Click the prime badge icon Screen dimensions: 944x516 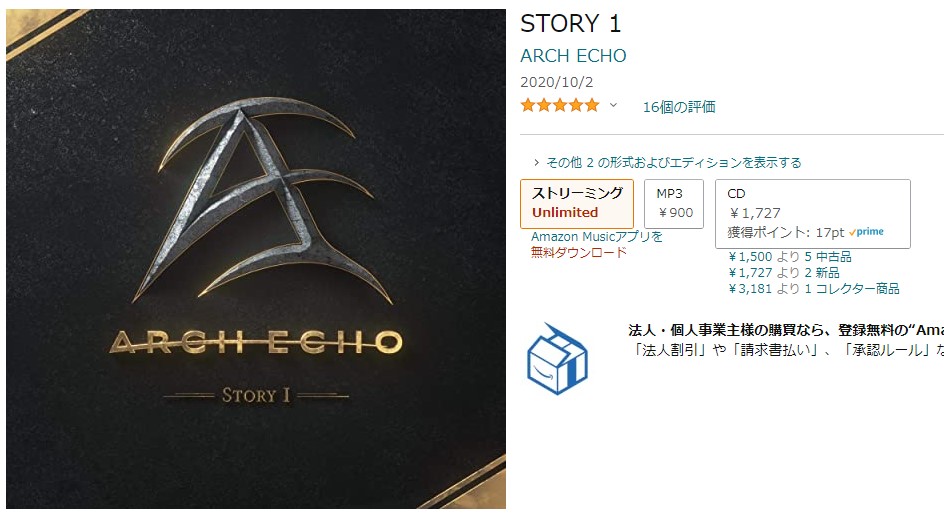[866, 232]
